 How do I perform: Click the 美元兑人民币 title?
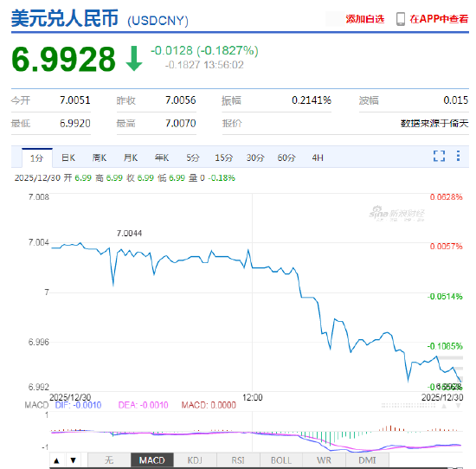point(65,18)
